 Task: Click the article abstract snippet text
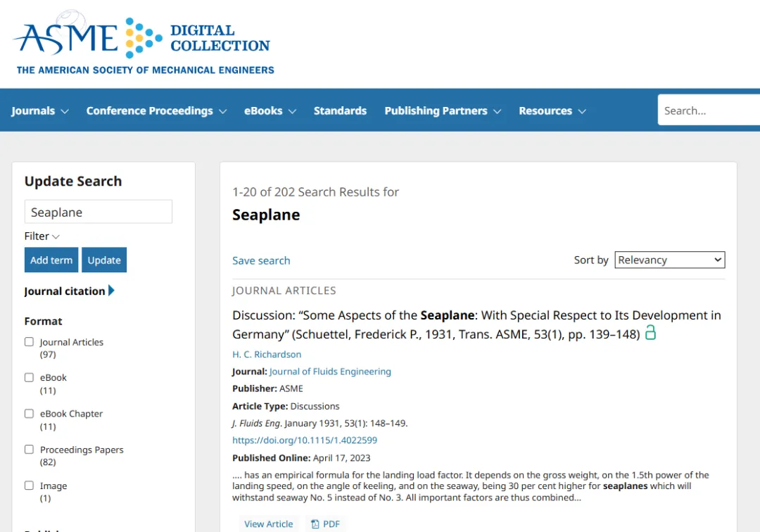tap(471, 486)
